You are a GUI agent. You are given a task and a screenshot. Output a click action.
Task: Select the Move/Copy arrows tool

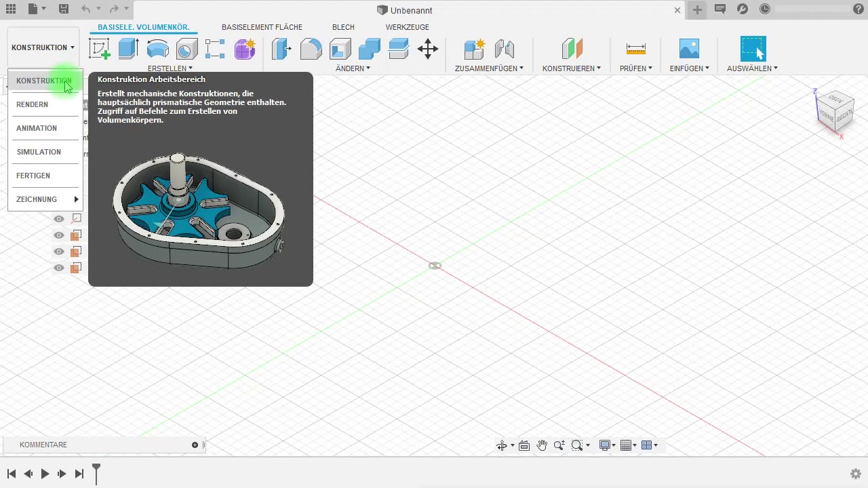428,49
